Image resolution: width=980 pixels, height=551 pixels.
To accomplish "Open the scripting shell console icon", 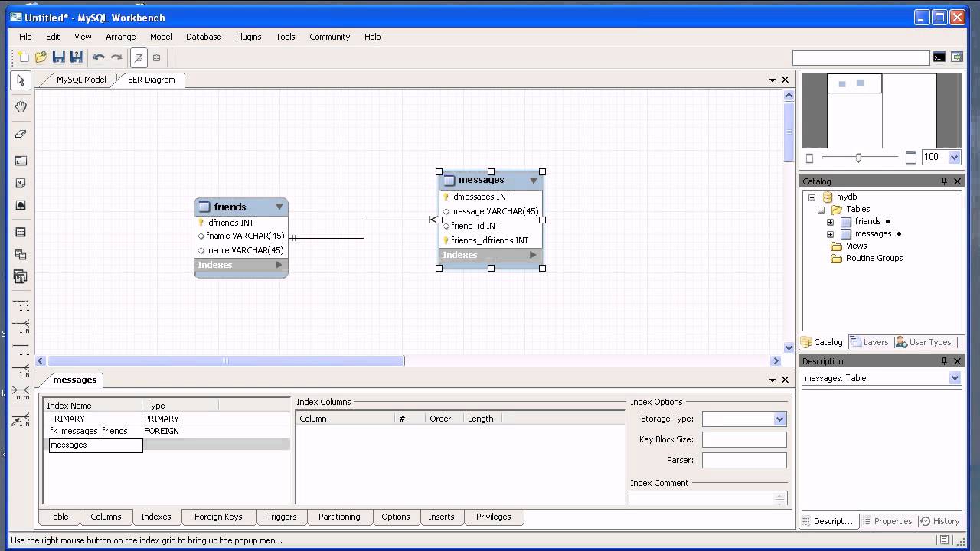I will [939, 57].
